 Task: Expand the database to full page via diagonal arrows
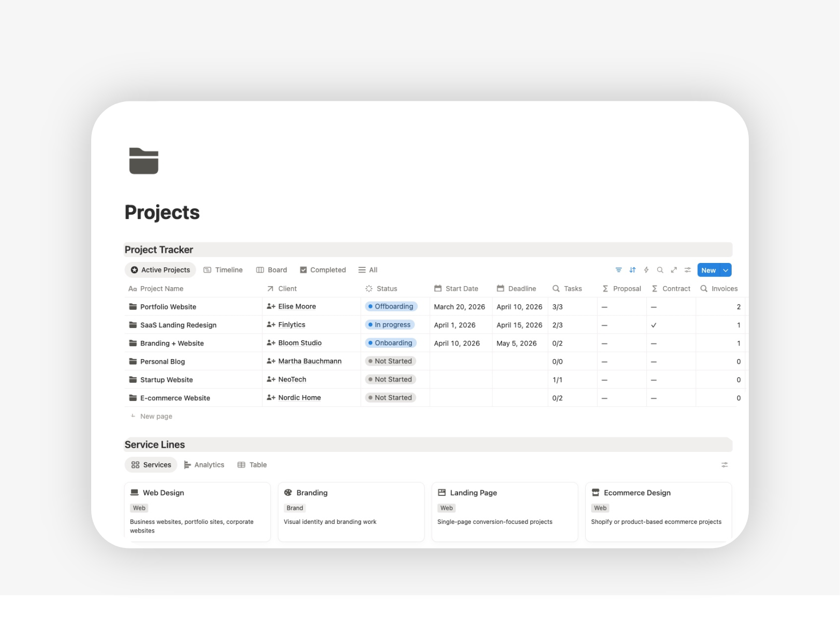coord(673,270)
